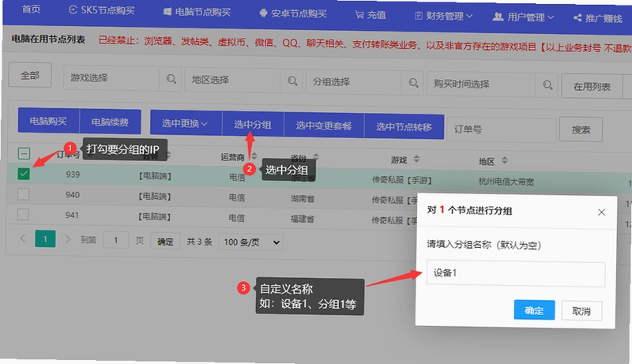The width and height of the screenshot is (632, 364).
Task: Click the 搜索 button
Action: click(581, 129)
